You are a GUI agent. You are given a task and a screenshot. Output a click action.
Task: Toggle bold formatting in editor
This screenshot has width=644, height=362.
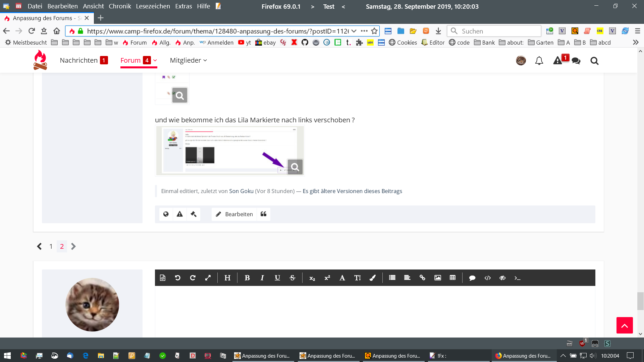[247, 278]
